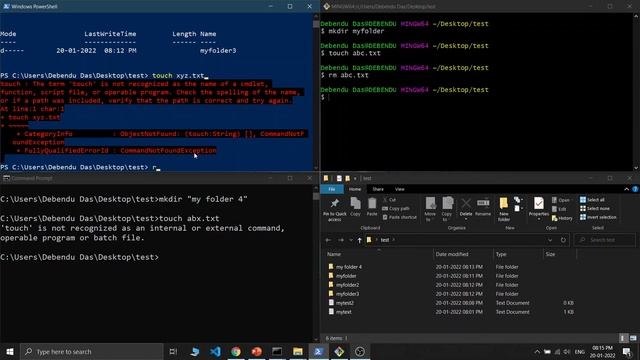Refresh the test folder view

(563, 240)
